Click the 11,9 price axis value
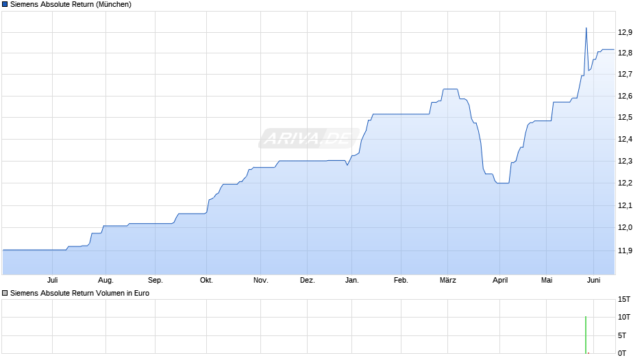This screenshot has width=644, height=360. pos(625,250)
